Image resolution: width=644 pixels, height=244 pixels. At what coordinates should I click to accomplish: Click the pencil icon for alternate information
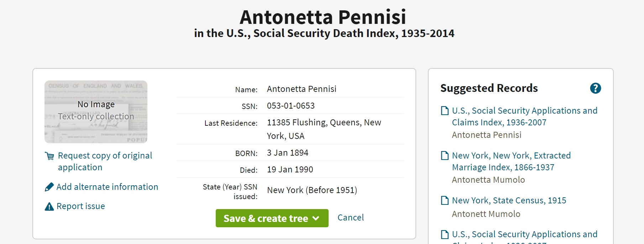[x=49, y=187]
